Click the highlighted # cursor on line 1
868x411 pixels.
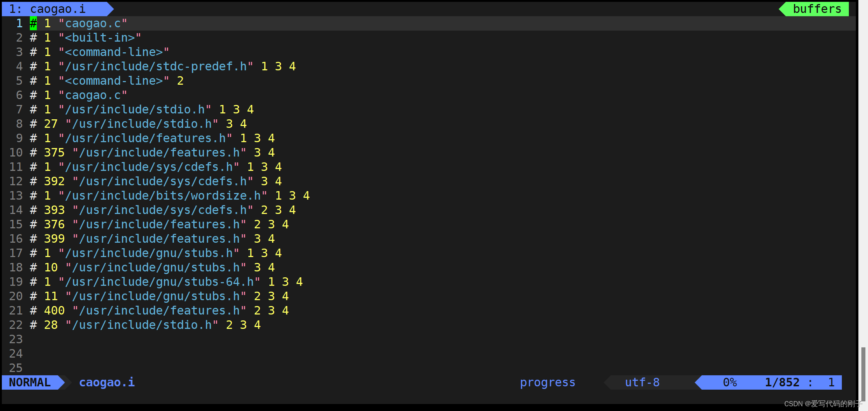coord(33,23)
